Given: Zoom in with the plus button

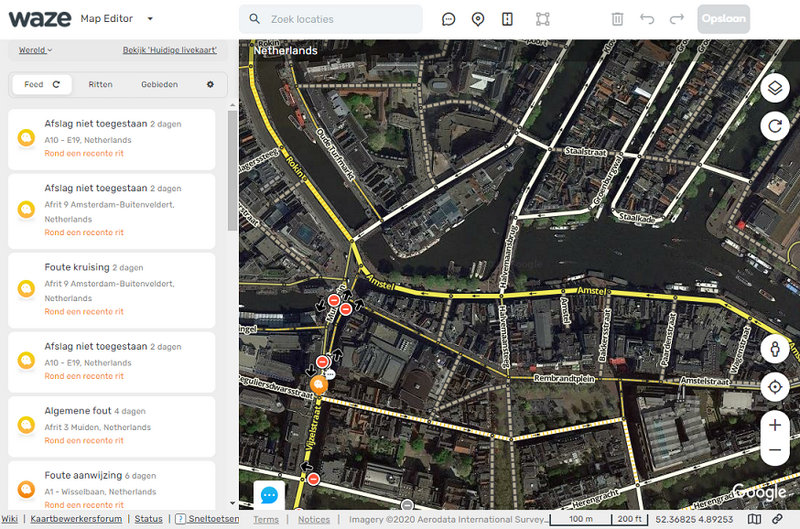Looking at the screenshot, I should tap(774, 425).
